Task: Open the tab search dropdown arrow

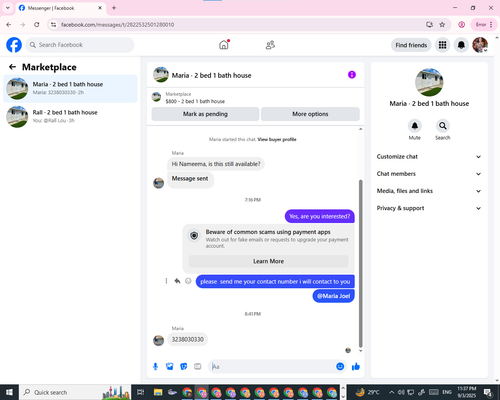Action: tap(8, 8)
